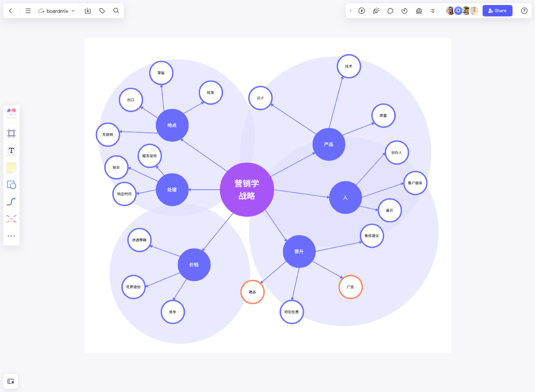Open the boardmix file name dropdown
This screenshot has width=535, height=392.
click(57, 11)
